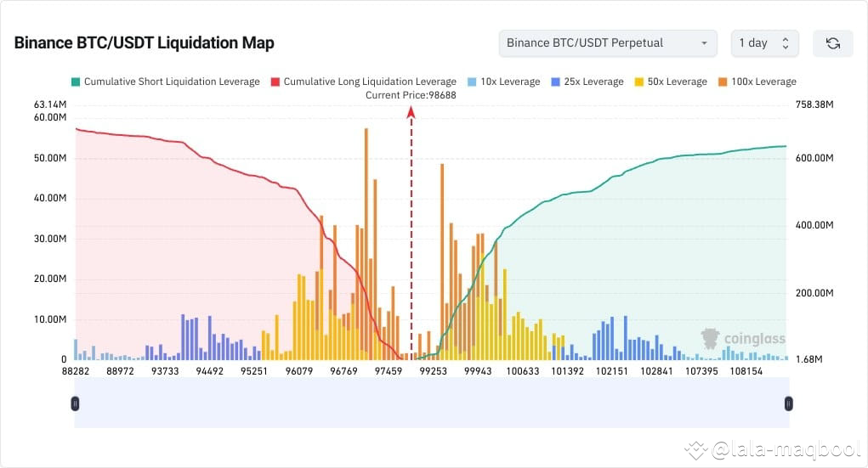Click x-axis label 102841
The image size is (868, 468).
(656, 371)
